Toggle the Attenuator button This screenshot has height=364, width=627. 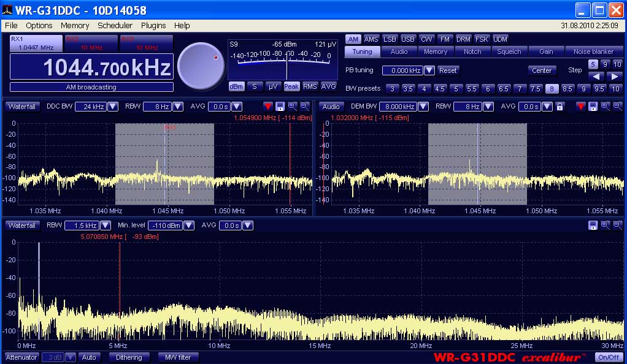click(21, 357)
